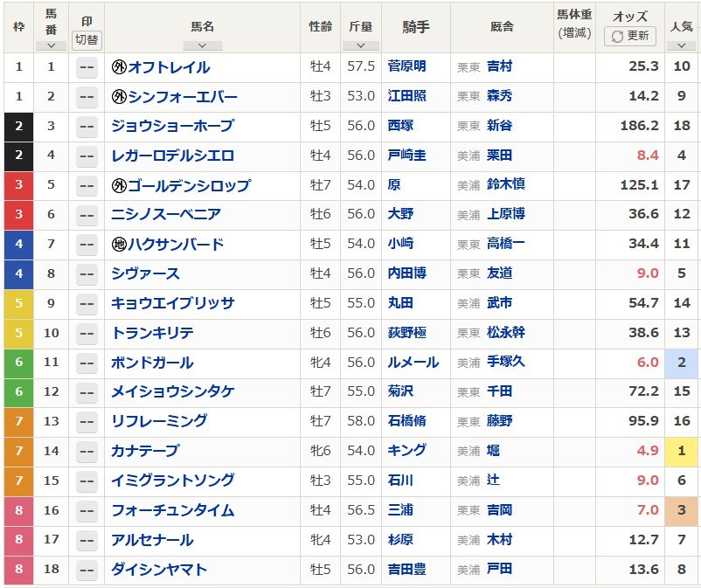The height and width of the screenshot is (588, 701).
Task: Open horse page カナテープ
Action: 145,451
